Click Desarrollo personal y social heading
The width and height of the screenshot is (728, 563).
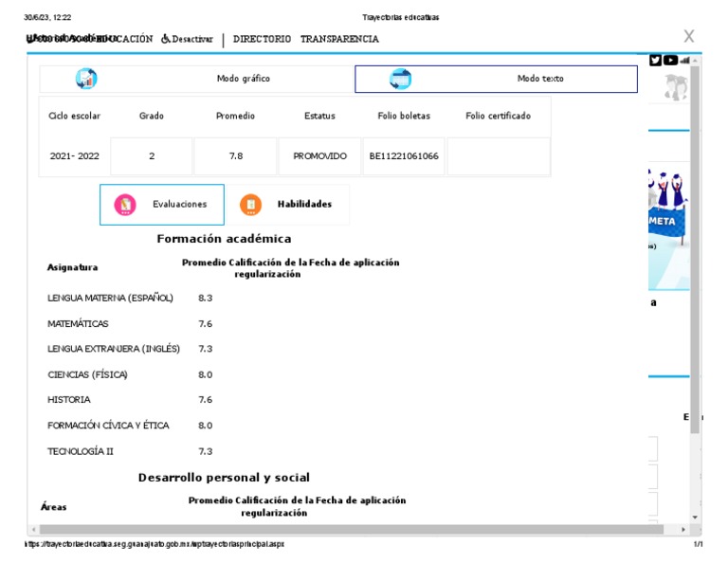(x=224, y=478)
